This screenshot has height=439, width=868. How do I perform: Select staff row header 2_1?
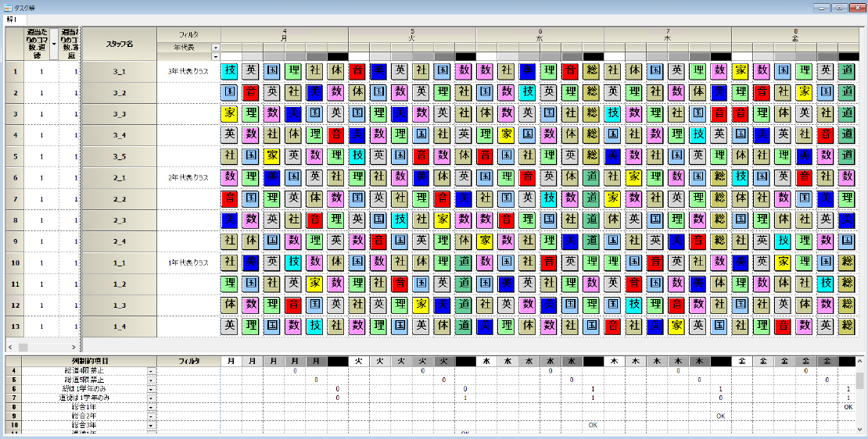[119, 177]
